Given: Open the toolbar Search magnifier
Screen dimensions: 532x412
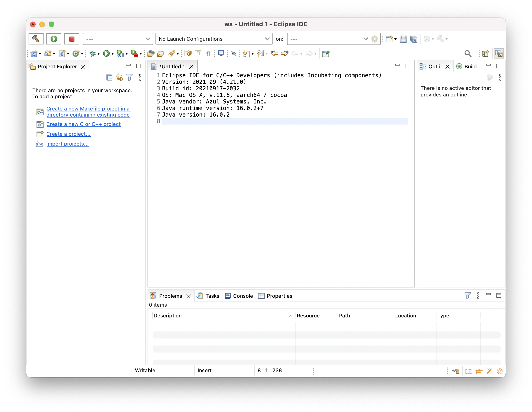Looking at the screenshot, I should 467,53.
